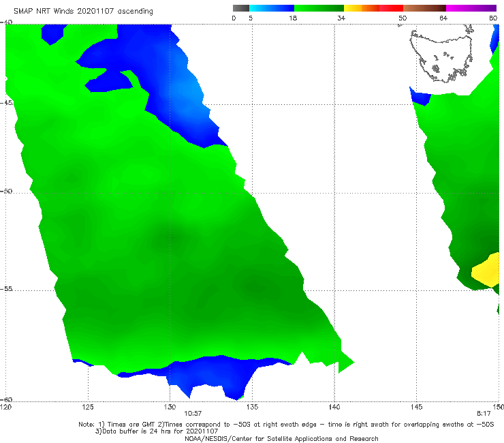Click the longitude label '120'

(x=5, y=407)
